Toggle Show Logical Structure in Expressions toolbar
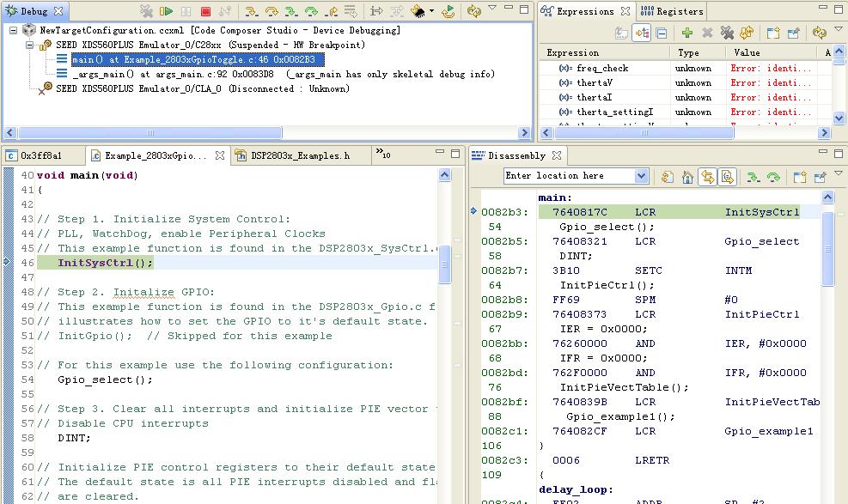Screen dimensions: 848x504 pyautogui.click(x=642, y=33)
